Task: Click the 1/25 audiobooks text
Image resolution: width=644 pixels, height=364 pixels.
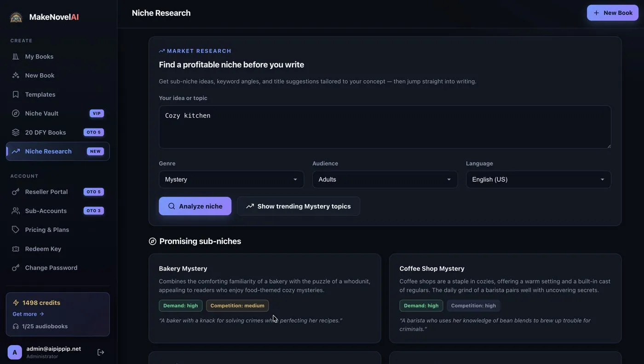Action: coord(45,326)
